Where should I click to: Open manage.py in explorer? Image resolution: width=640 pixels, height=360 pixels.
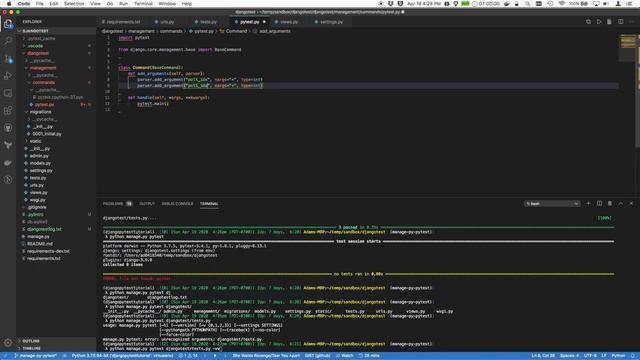pos(38,237)
